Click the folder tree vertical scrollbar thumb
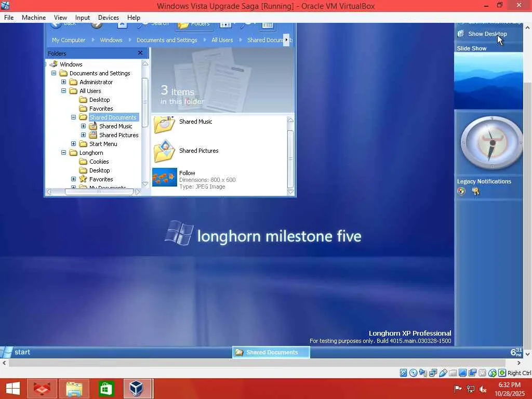Screen dimensions: 532x399 (145, 102)
